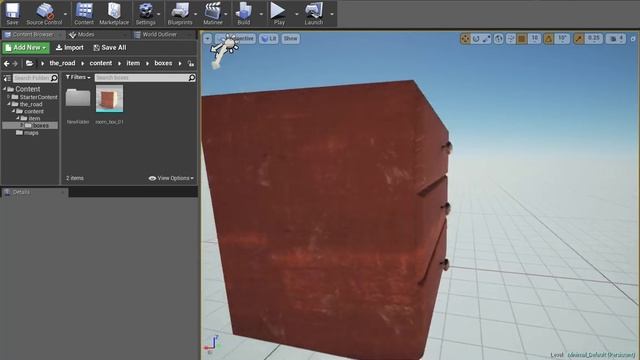This screenshot has width=640, height=360.
Task: Go back in Content Browser history
Action: click(x=7, y=64)
